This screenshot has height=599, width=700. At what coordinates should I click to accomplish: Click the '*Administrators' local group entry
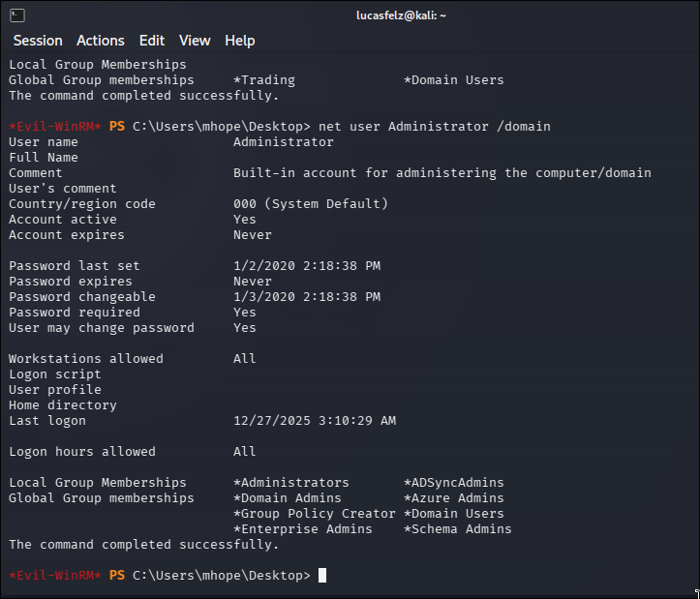click(291, 483)
